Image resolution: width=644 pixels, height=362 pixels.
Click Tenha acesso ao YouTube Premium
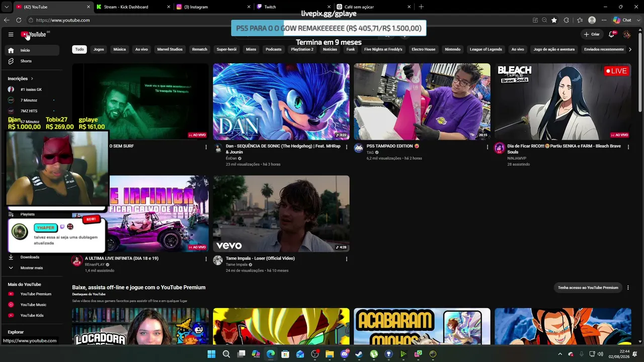coord(588,288)
